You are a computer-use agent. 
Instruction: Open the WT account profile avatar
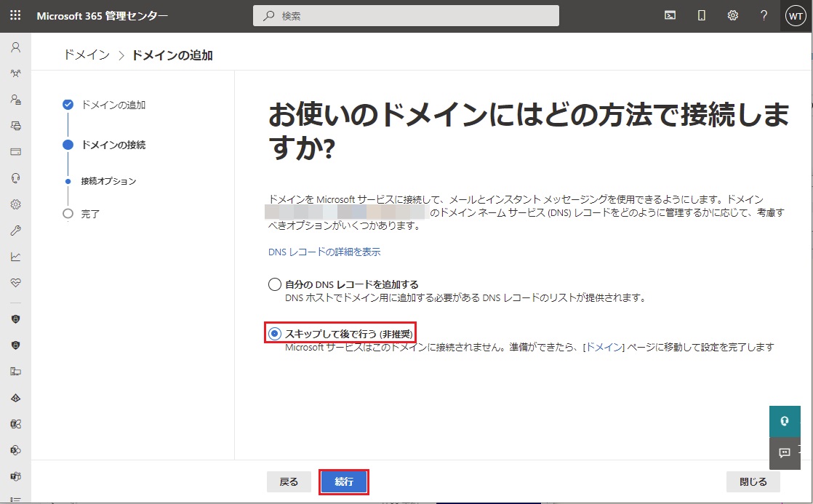tap(796, 15)
